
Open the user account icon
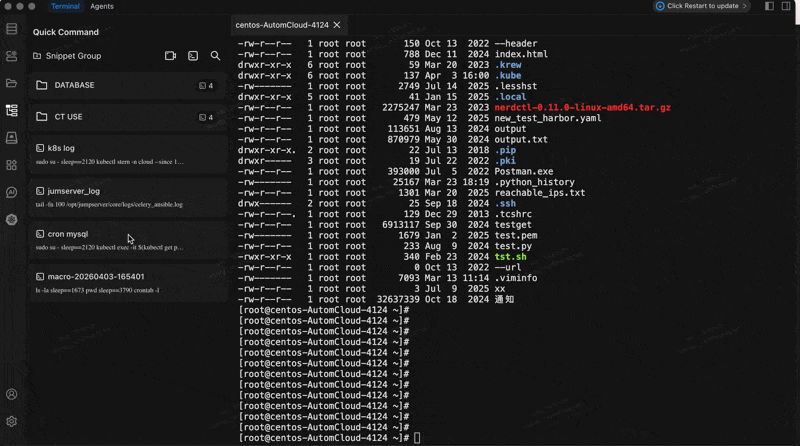[x=11, y=394]
